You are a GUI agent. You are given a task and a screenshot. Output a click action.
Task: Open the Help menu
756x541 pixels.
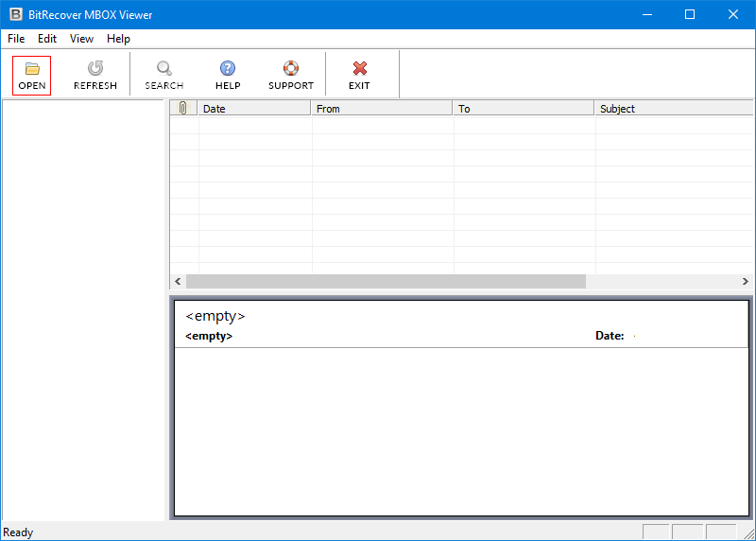(119, 39)
